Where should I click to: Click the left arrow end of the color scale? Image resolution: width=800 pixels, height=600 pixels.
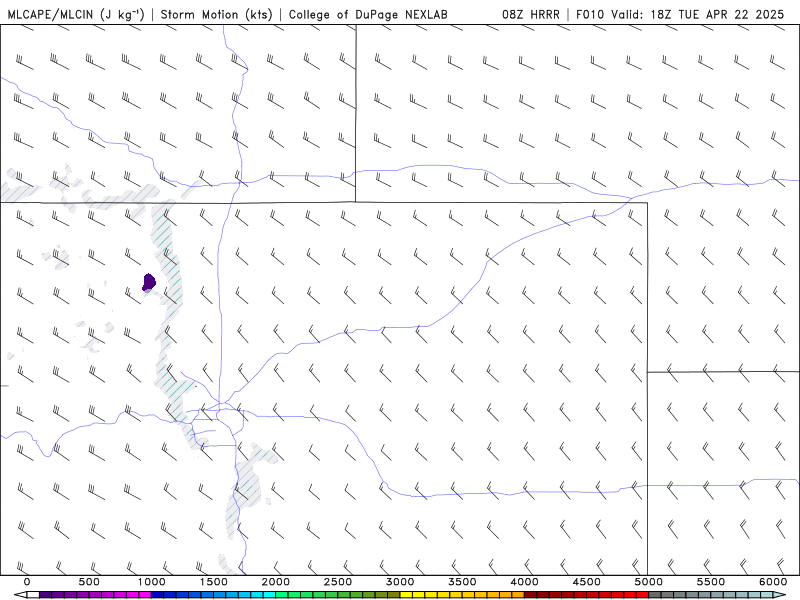pos(19,595)
